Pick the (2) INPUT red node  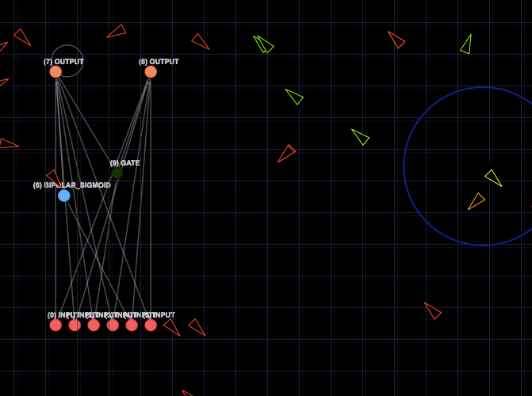coord(94,326)
